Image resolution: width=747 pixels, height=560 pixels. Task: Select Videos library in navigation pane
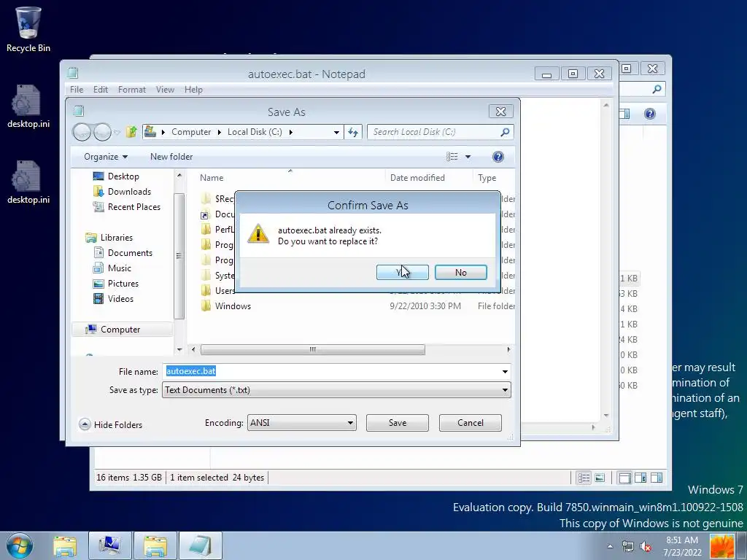pyautogui.click(x=120, y=298)
